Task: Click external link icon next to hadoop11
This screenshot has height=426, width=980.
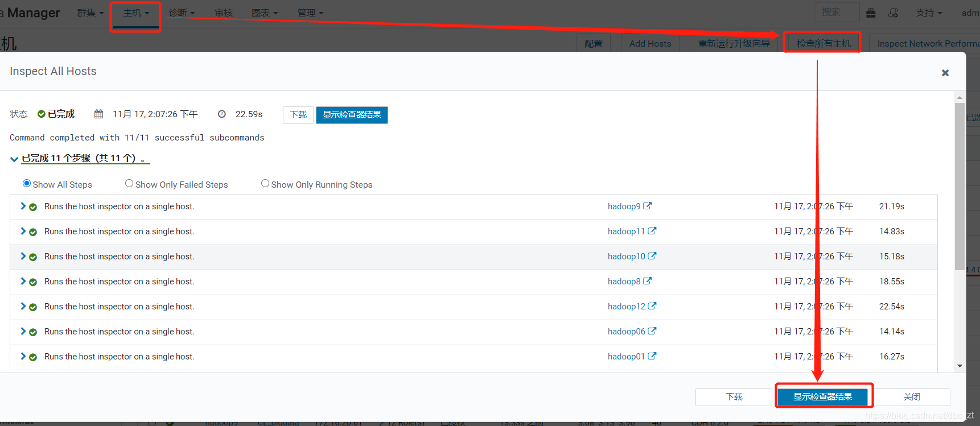Action: coord(652,231)
